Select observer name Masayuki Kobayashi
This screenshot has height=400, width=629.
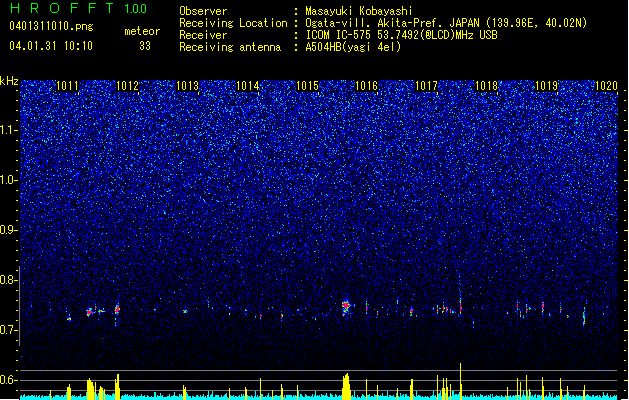coord(359,11)
